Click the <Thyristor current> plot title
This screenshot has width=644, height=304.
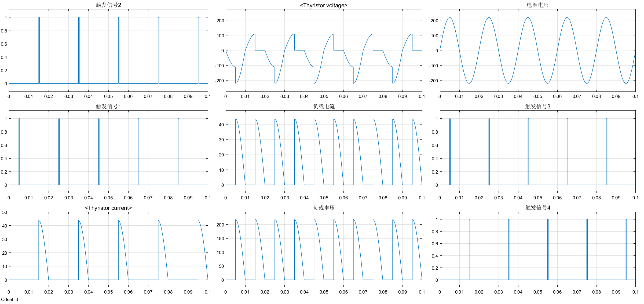click(108, 208)
